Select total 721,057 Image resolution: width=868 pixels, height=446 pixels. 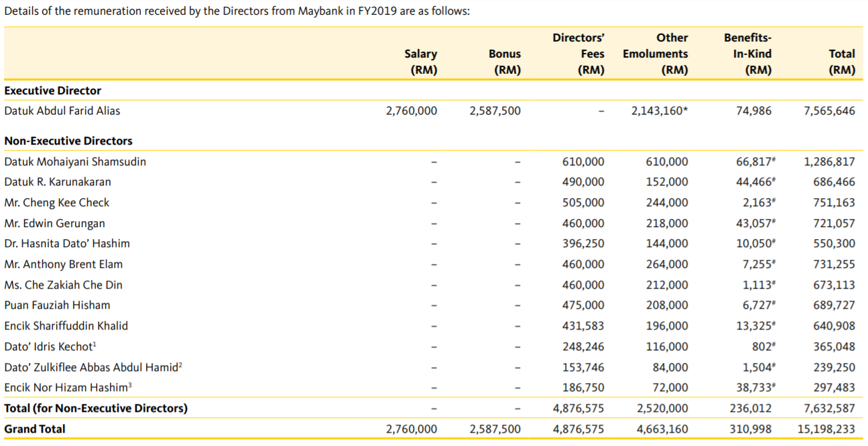pos(834,223)
